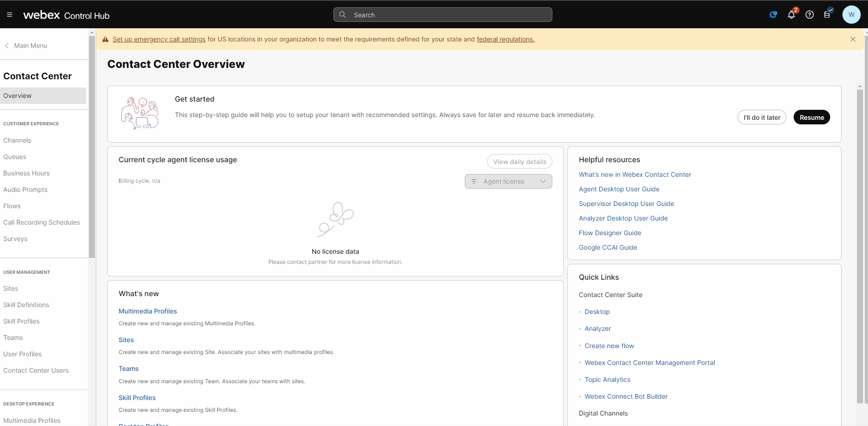Click the I'll do it later button
Viewport: 868px width, 426px height.
coord(761,118)
